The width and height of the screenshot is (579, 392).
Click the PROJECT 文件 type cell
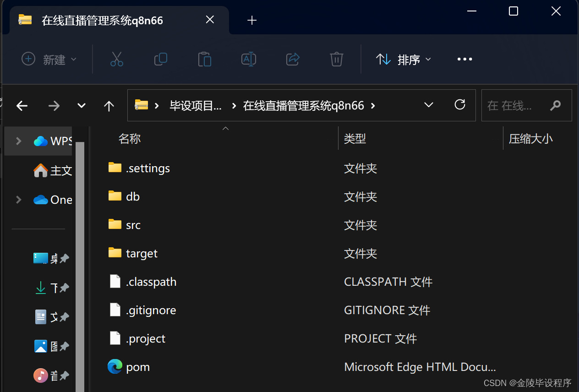tap(380, 338)
